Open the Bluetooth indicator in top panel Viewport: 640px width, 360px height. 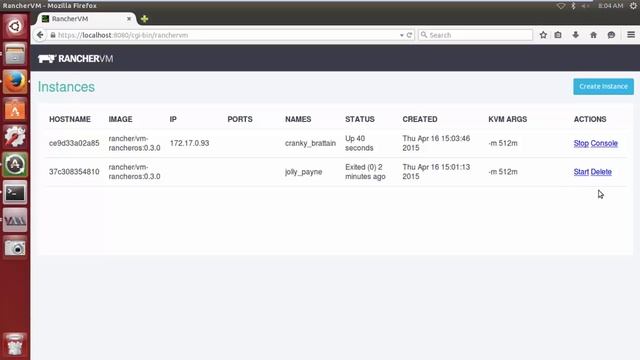click(573, 6)
